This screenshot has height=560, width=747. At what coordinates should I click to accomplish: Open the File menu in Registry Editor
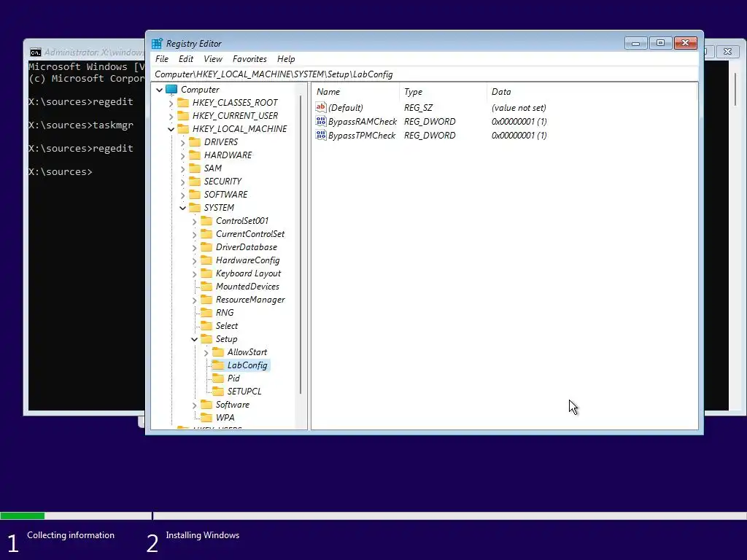tap(161, 59)
